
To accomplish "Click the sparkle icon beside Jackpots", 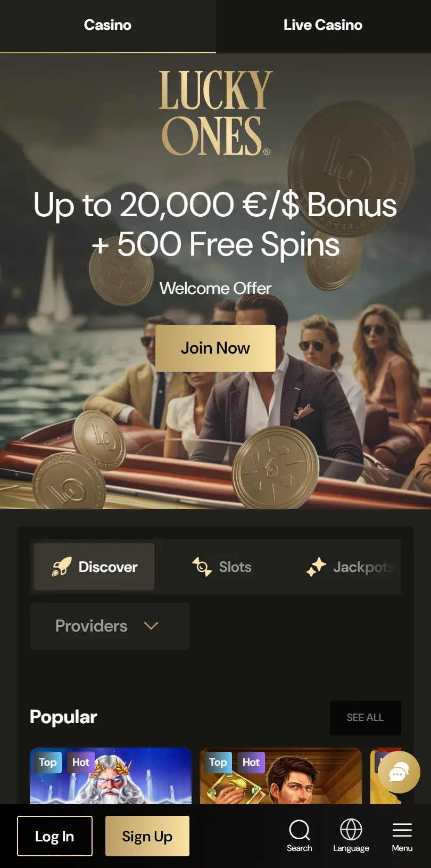I will (316, 567).
